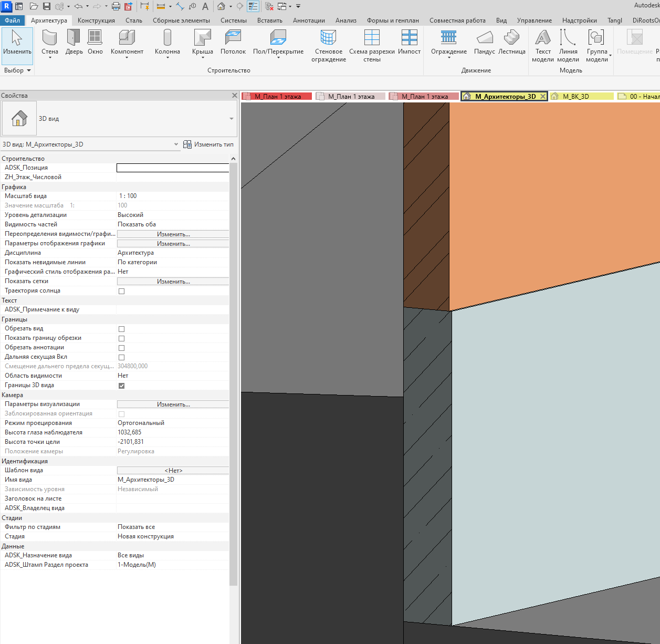This screenshot has height=644, width=660.
Task: Toggle the Обрезать вид checkbox
Action: [121, 329]
